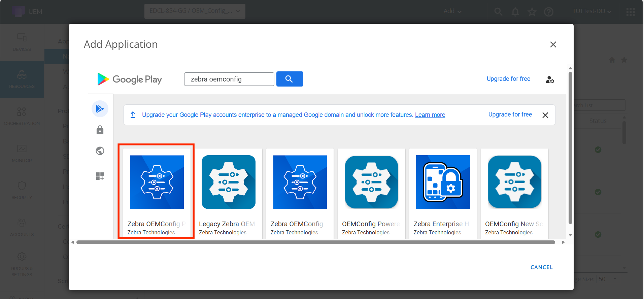The width and height of the screenshot is (644, 299).
Task: Select the Legacy Zebra OEM app thumbnail
Action: [x=228, y=182]
